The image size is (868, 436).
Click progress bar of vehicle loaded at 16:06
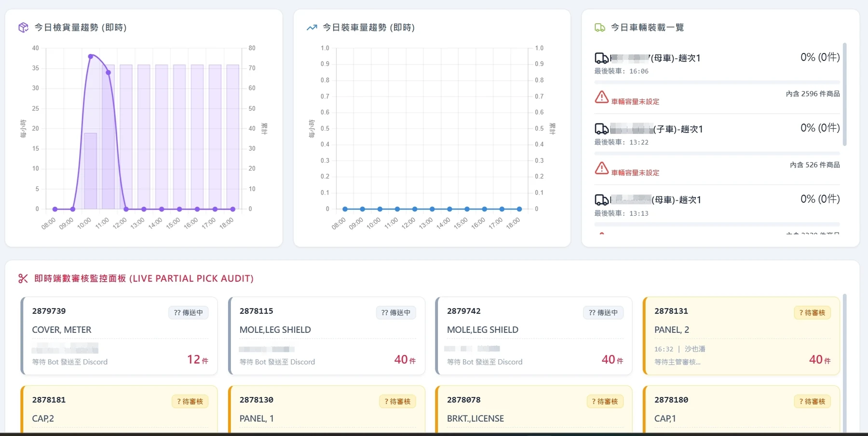[x=717, y=82]
